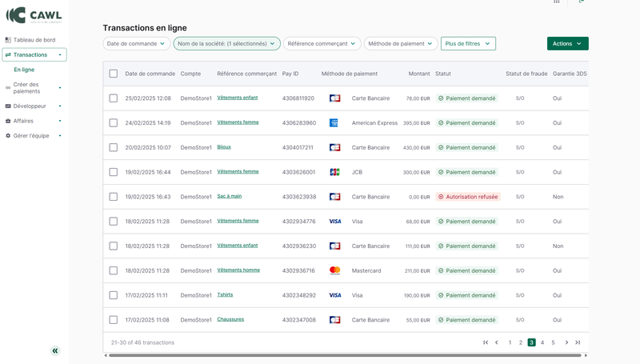Open Date de commande filter dropdown
This screenshot has width=640, height=364.
click(136, 44)
